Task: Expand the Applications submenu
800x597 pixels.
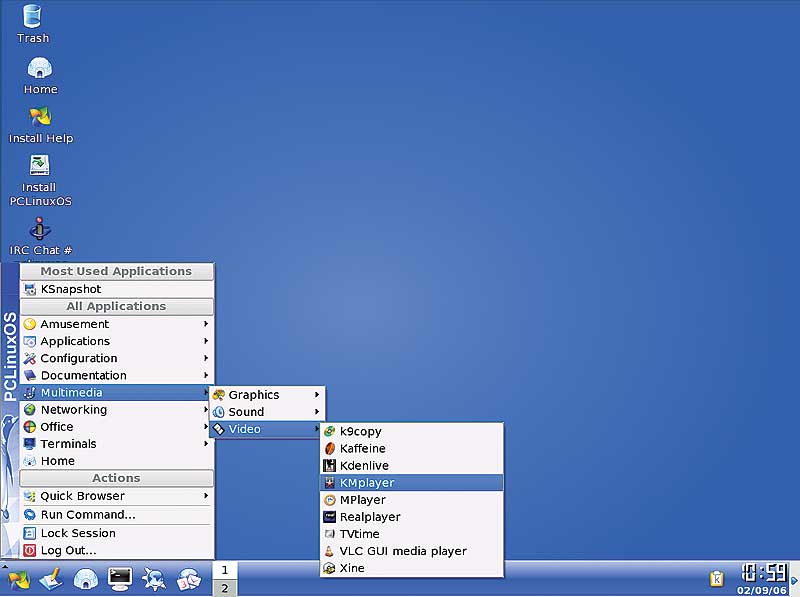Action: [117, 341]
